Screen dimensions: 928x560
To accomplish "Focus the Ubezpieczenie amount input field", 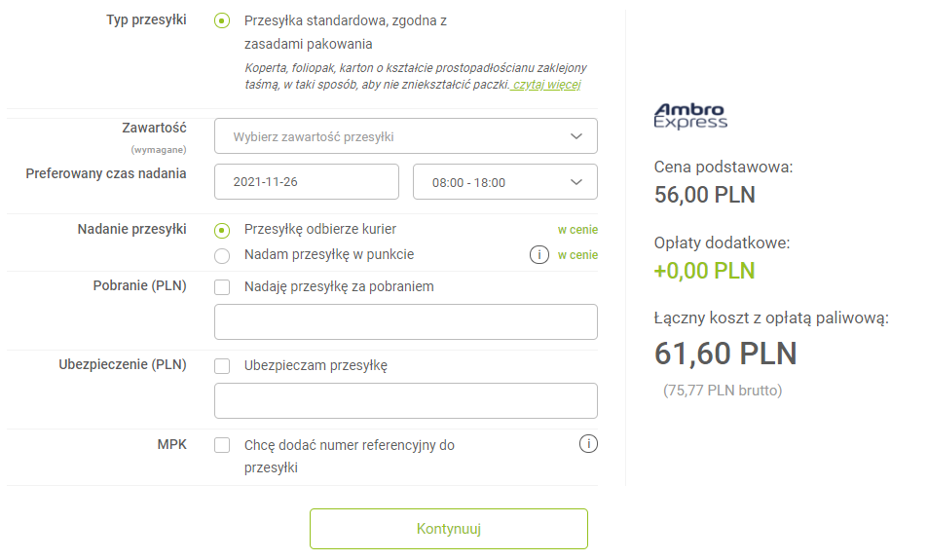I will (405, 400).
